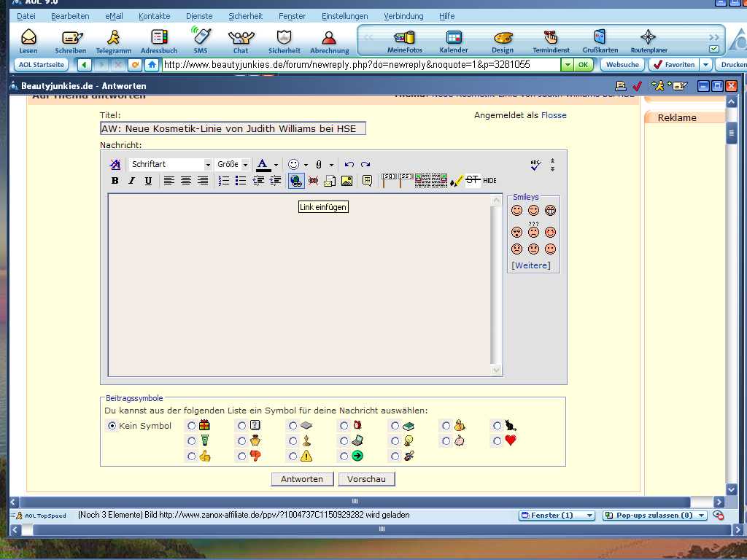Open the Sicherheit menu
This screenshot has width=747, height=560.
tap(246, 16)
